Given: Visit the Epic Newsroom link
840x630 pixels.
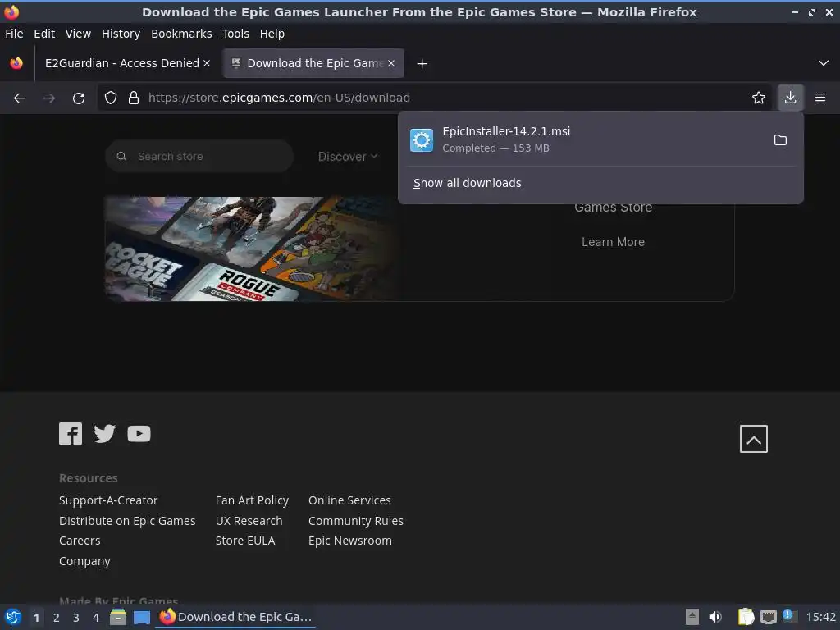Looking at the screenshot, I should tap(349, 541).
